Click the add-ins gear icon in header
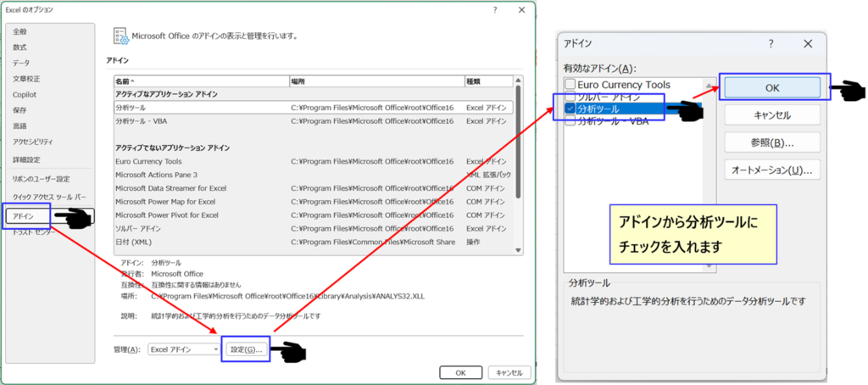The width and height of the screenshot is (868, 385). click(121, 35)
